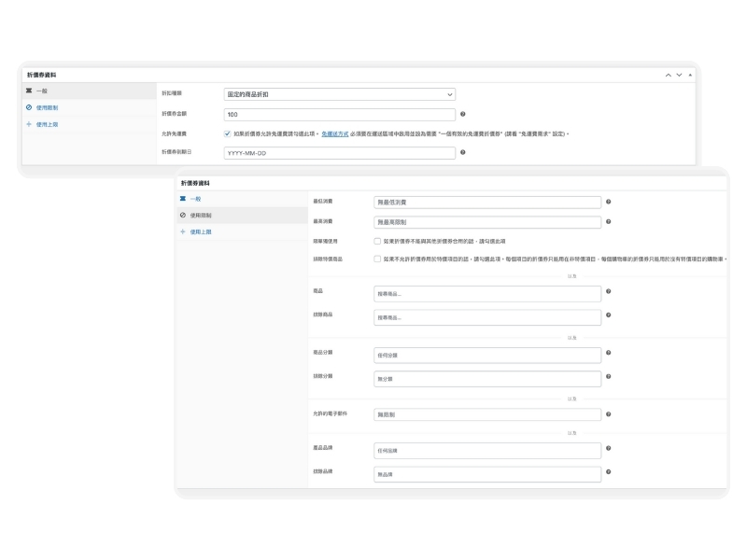Check the 排除特價商品 checkbox
747x560 pixels.
click(377, 259)
